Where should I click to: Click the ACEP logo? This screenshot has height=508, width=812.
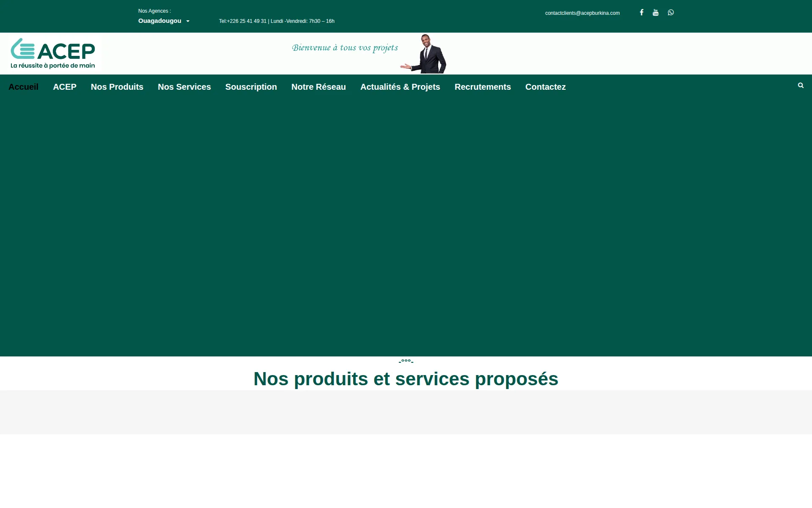[53, 53]
